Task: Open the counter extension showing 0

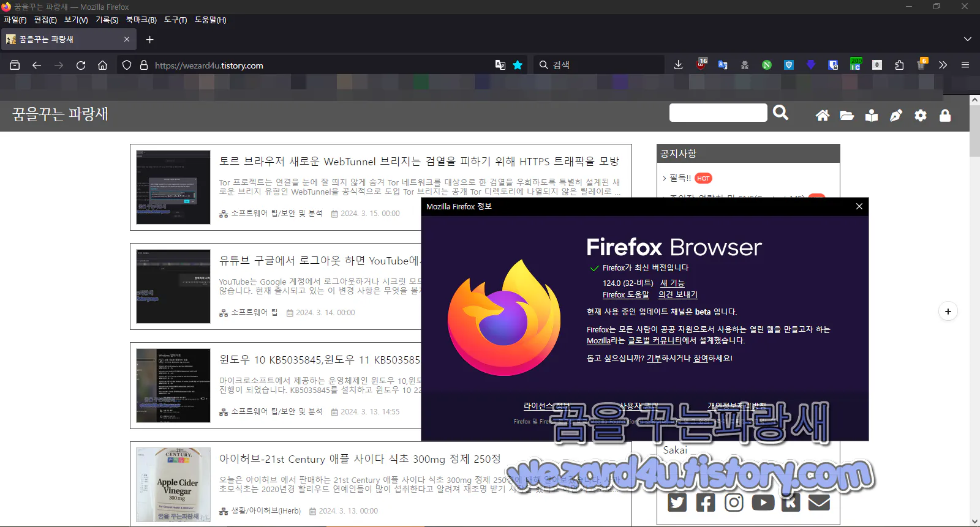Action: [x=877, y=65]
